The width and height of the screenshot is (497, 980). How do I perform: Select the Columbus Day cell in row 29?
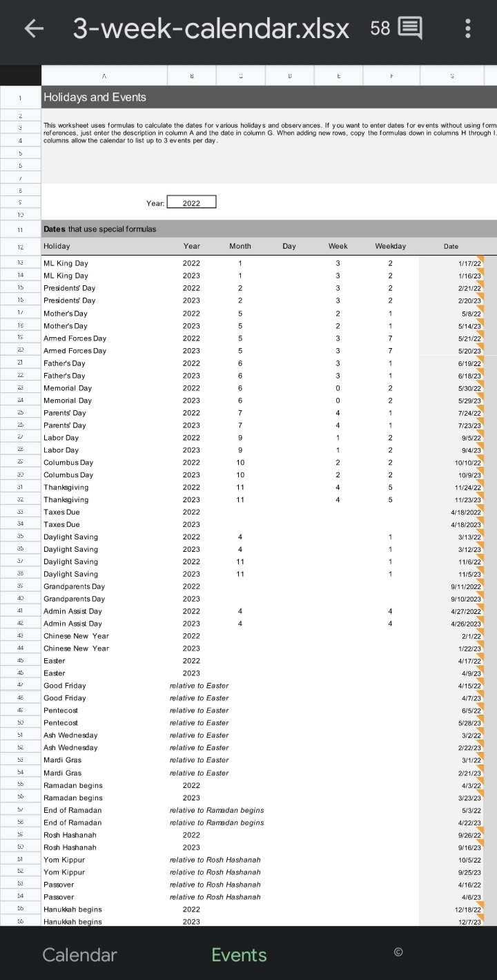click(x=104, y=462)
